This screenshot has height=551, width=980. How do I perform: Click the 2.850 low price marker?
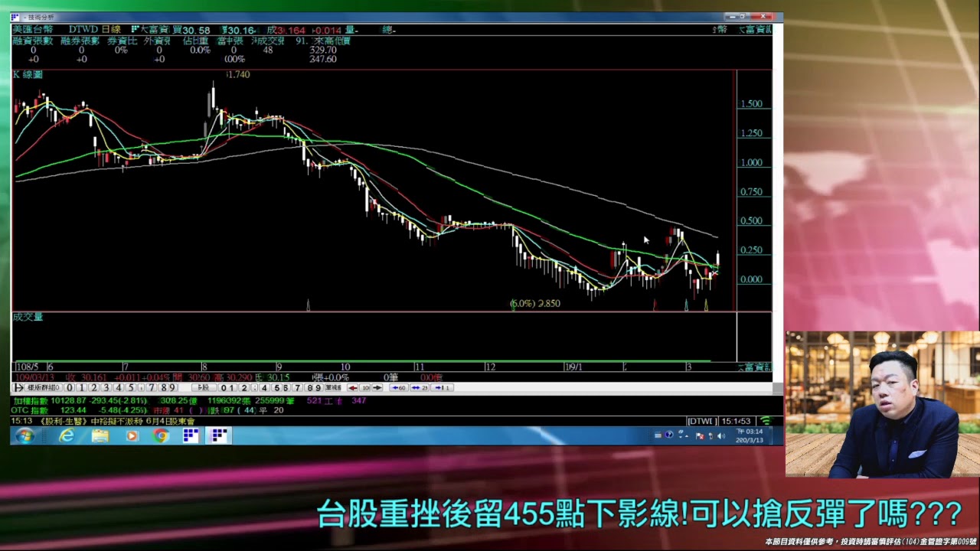549,304
